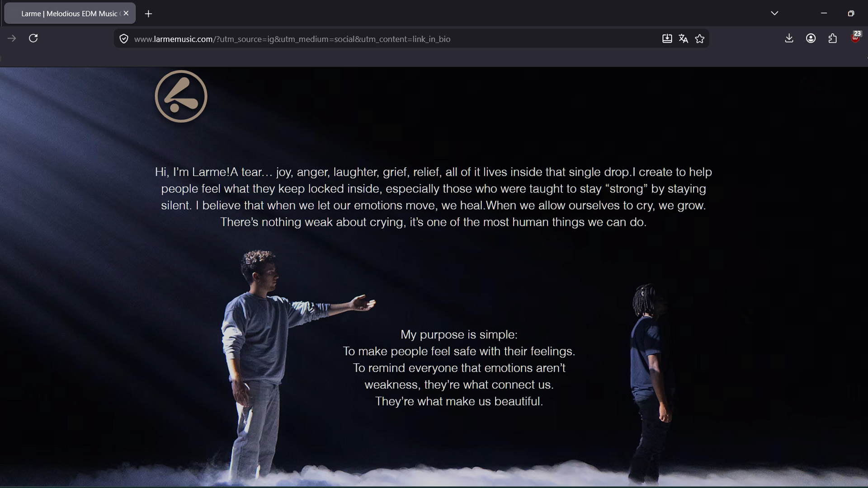Click the red extension with 23 badge

[x=854, y=38]
